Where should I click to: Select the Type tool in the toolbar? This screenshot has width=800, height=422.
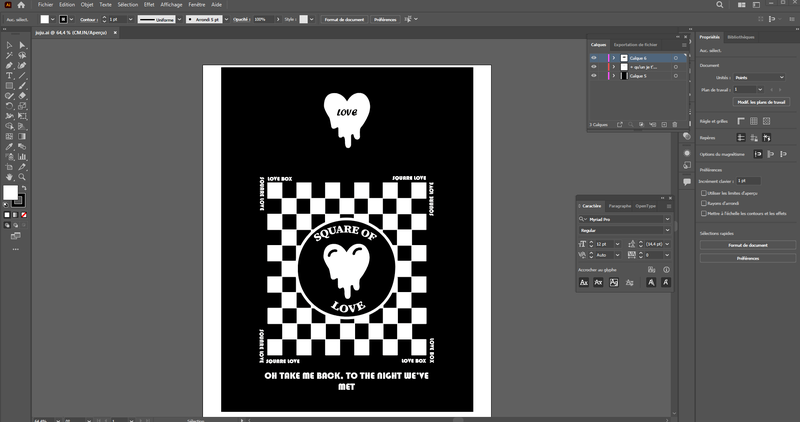[x=9, y=76]
